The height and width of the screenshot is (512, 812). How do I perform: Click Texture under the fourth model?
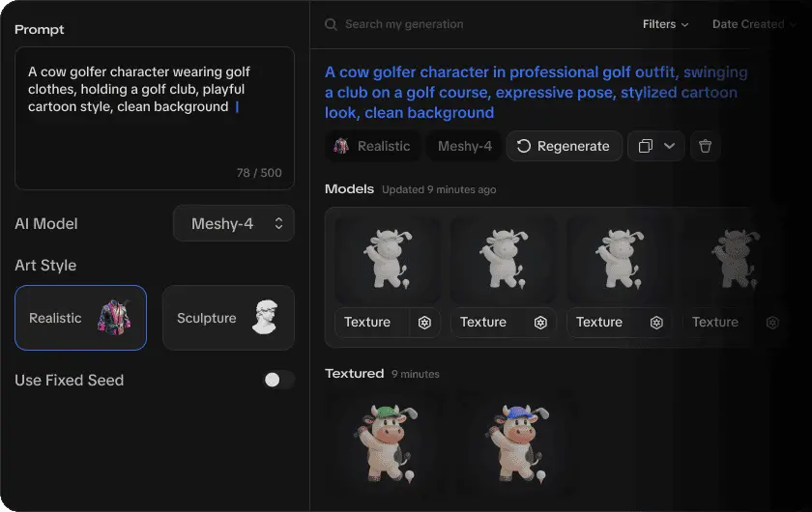point(715,322)
